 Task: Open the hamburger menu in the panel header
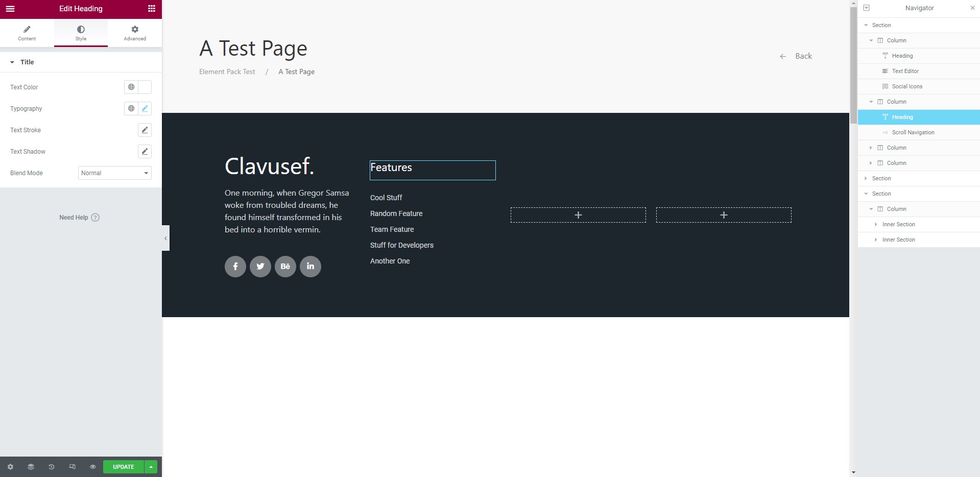(x=10, y=9)
